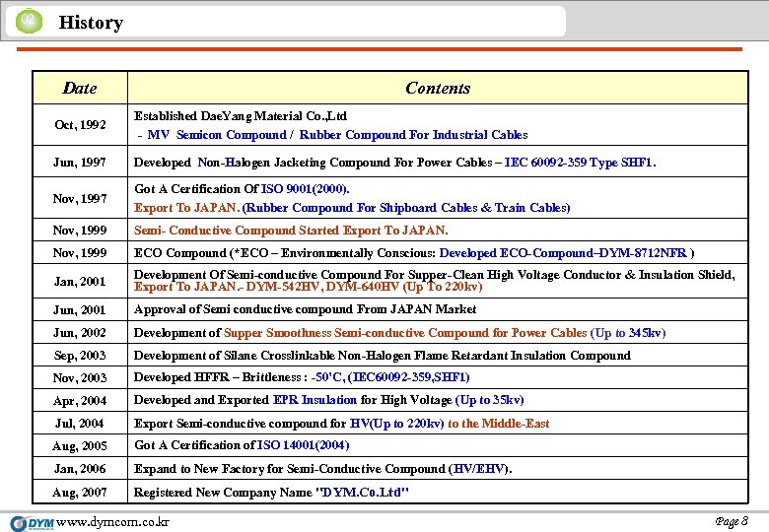This screenshot has width=769, height=532.
Task: Click the Date column header
Action: [x=80, y=88]
